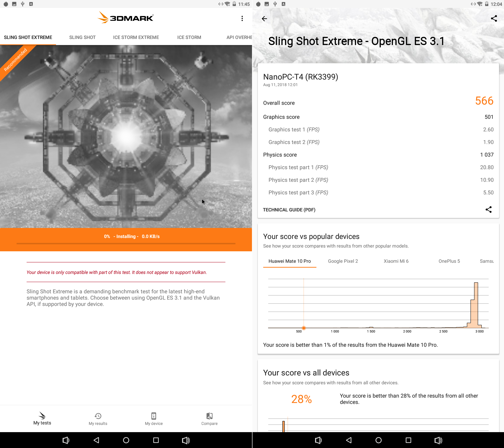Open Compare devices section
The height and width of the screenshot is (448, 504).
[209, 419]
